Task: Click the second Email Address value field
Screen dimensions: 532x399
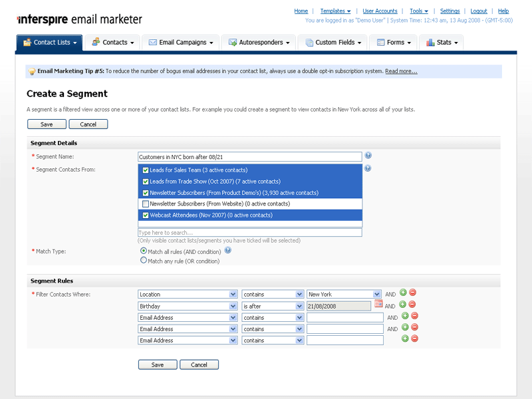Action: (x=345, y=329)
